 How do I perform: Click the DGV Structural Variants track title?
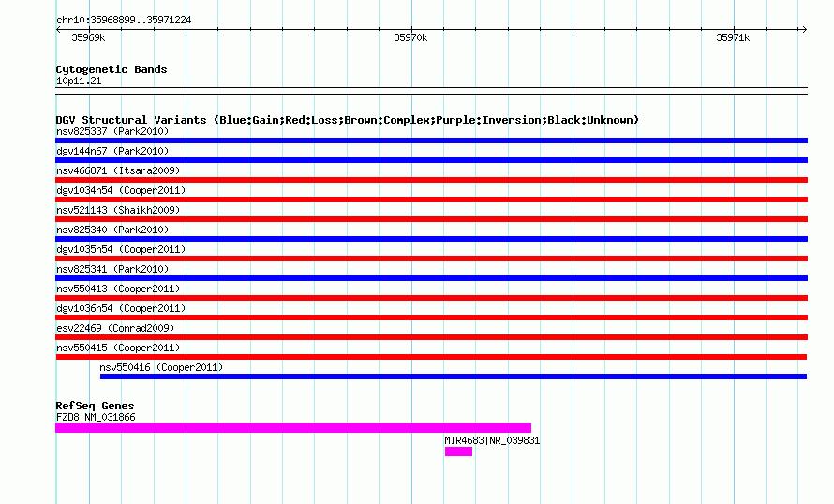[347, 120]
